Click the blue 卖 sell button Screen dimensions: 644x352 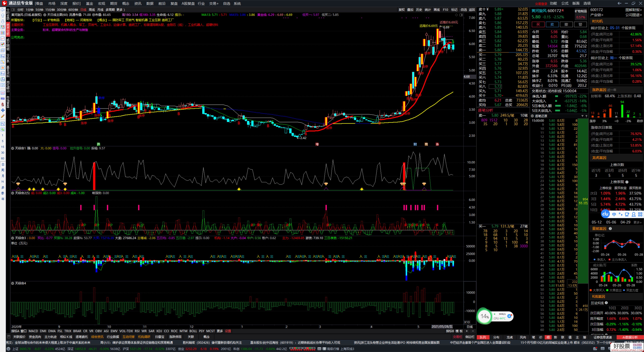click(x=552, y=24)
